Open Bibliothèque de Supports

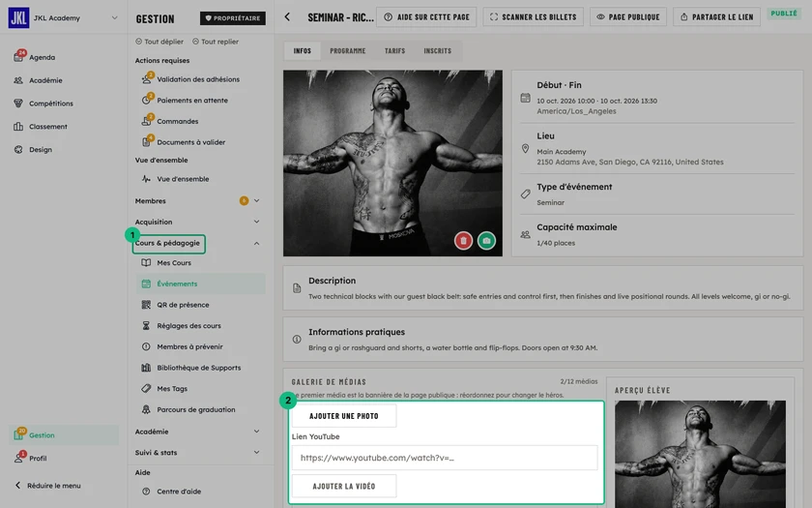(x=200, y=368)
